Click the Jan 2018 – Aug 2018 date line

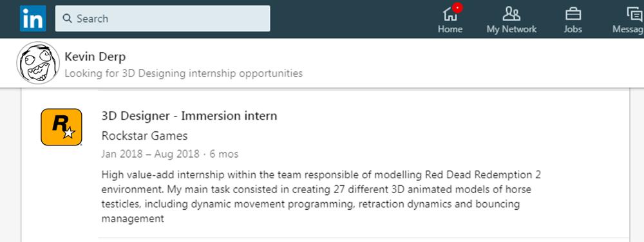click(169, 154)
